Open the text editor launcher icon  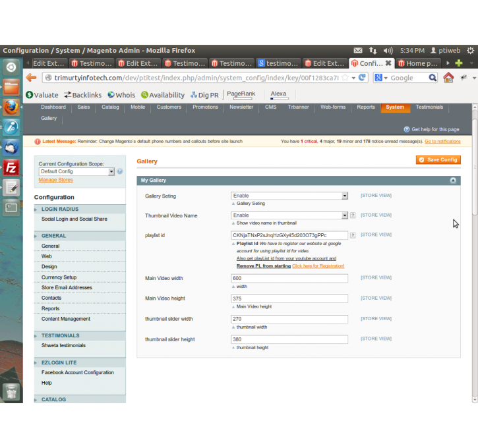(x=11, y=188)
